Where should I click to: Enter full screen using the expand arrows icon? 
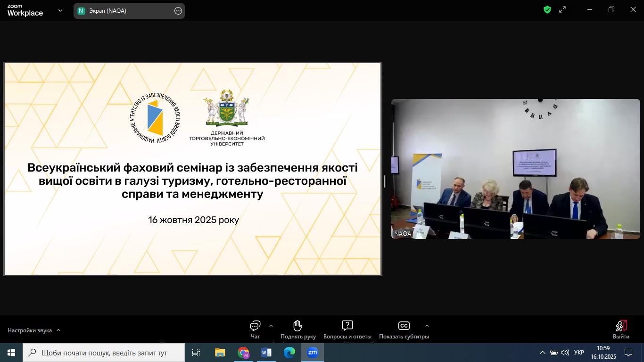pos(562,9)
